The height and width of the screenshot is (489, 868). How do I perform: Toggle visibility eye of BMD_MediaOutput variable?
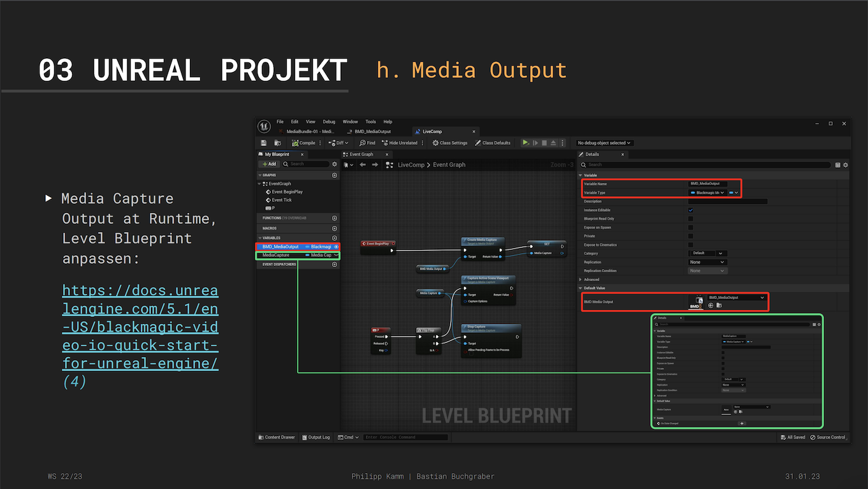pyautogui.click(x=336, y=247)
